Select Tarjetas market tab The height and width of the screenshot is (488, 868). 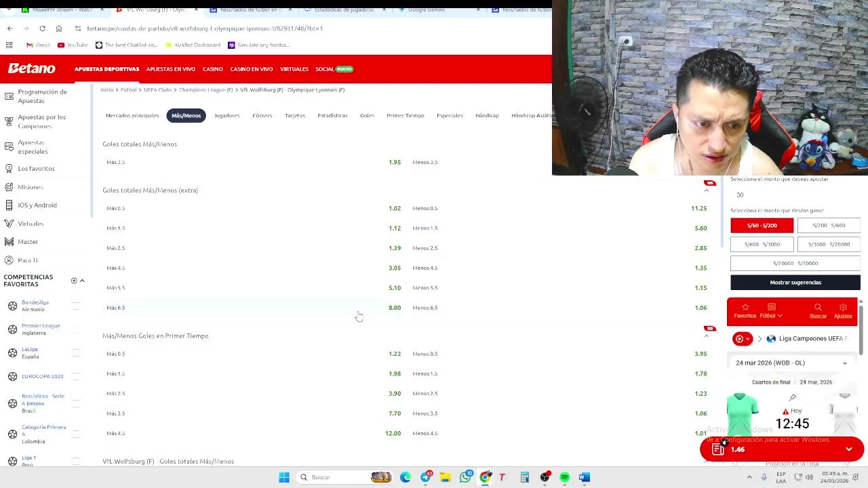point(295,116)
